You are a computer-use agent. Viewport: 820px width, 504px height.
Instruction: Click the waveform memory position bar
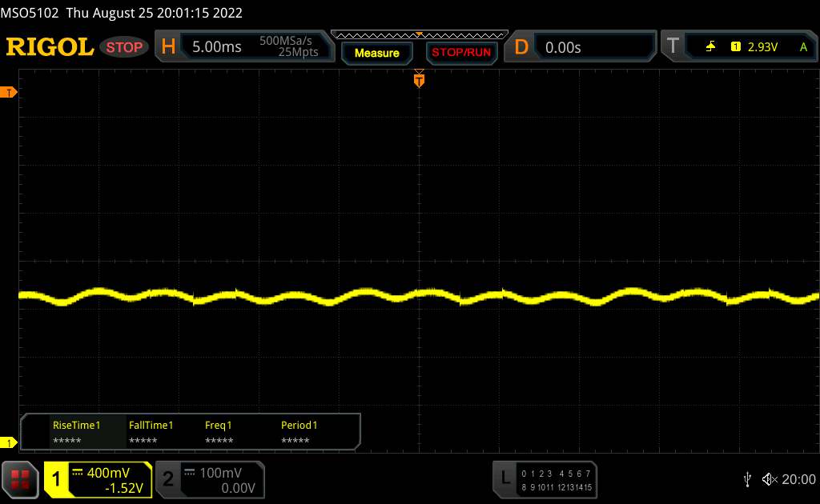click(419, 34)
